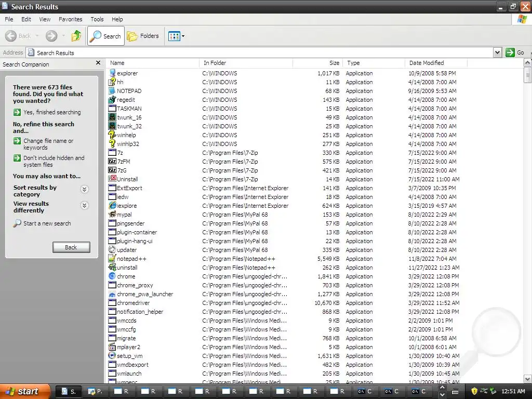Select the plugin-container file name
This screenshot has width=532, height=399.
tap(137, 232)
